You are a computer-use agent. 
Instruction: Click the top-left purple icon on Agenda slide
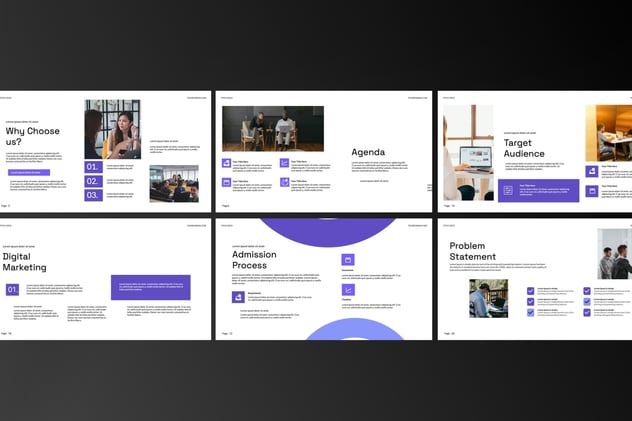click(226, 162)
